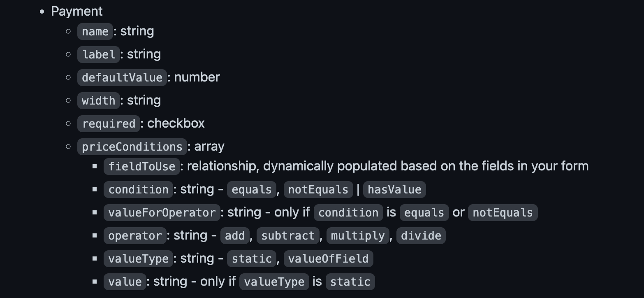Click the valueForOperator code tag
Viewport: 644px width, 298px height.
pos(162,213)
